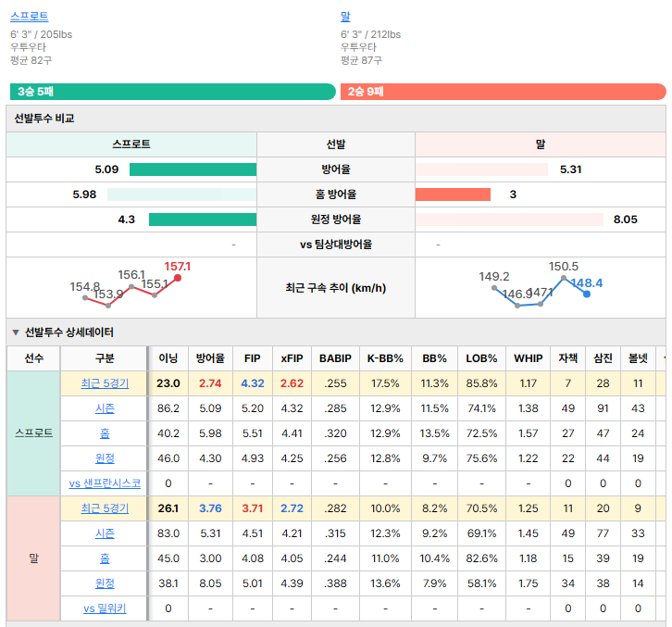Click the red 2.62 xFIP value
Viewport: 672px width, 627px height.
coord(292,383)
